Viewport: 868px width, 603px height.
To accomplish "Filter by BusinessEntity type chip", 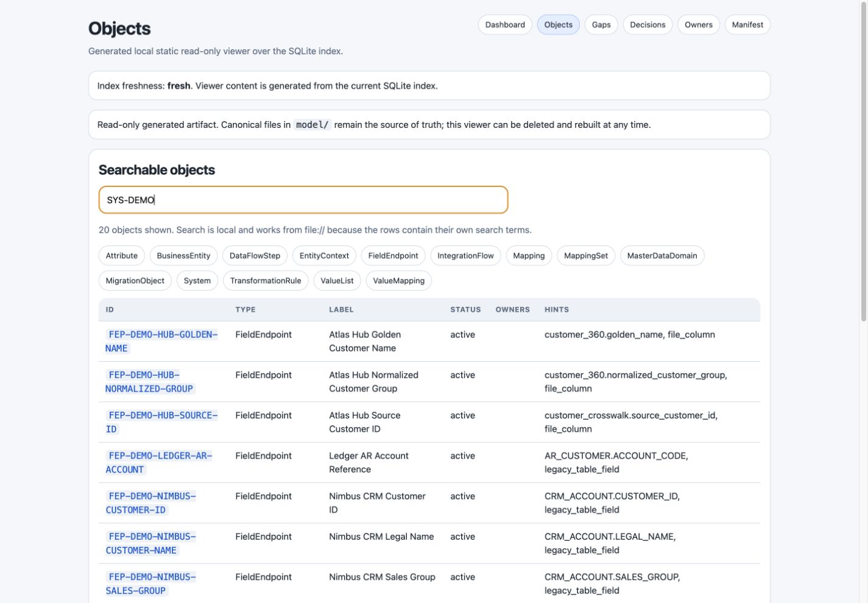I will 183,256.
